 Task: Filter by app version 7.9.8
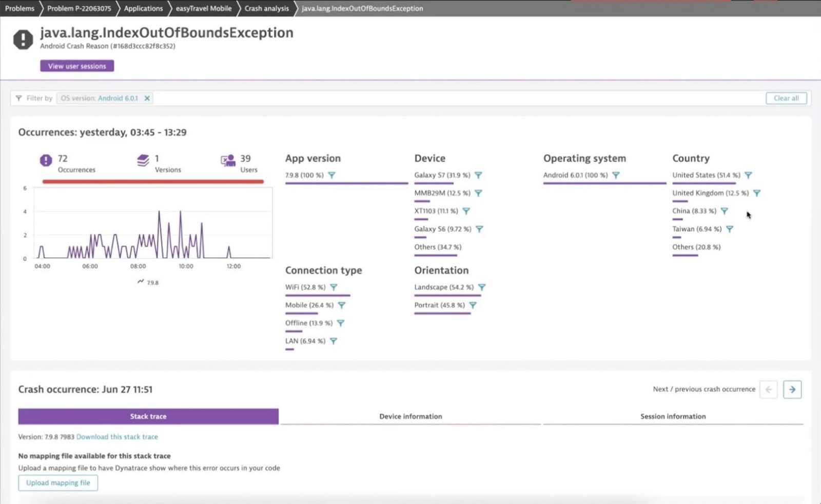click(334, 175)
